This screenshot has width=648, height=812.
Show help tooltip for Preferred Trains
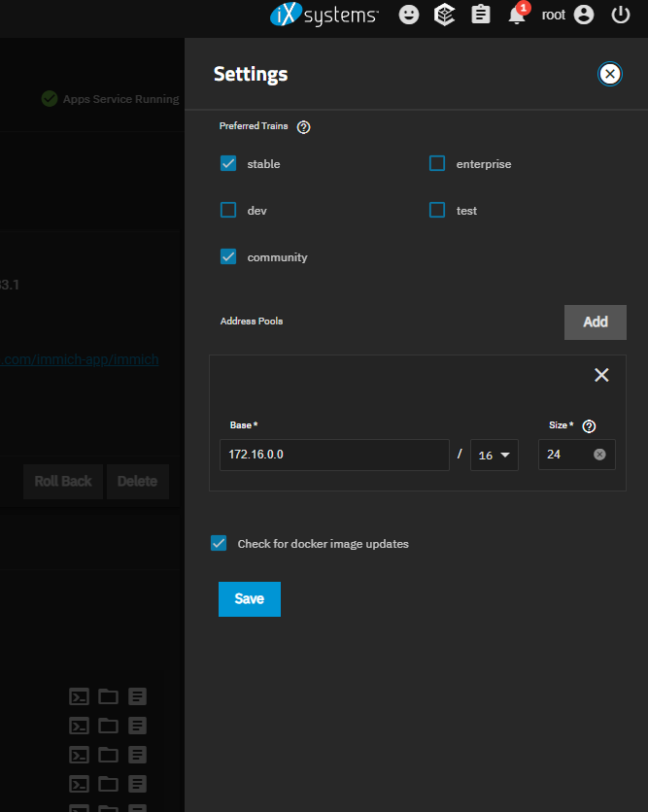point(303,127)
